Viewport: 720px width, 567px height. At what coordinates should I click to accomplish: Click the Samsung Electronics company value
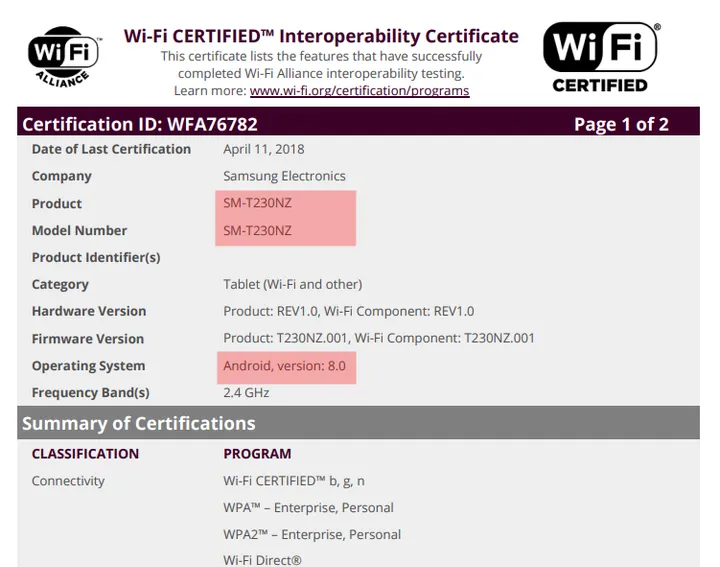coord(284,176)
